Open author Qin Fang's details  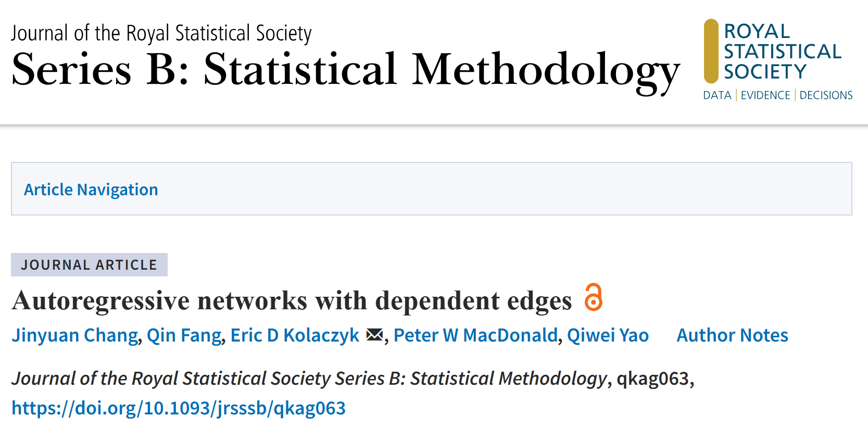(184, 335)
